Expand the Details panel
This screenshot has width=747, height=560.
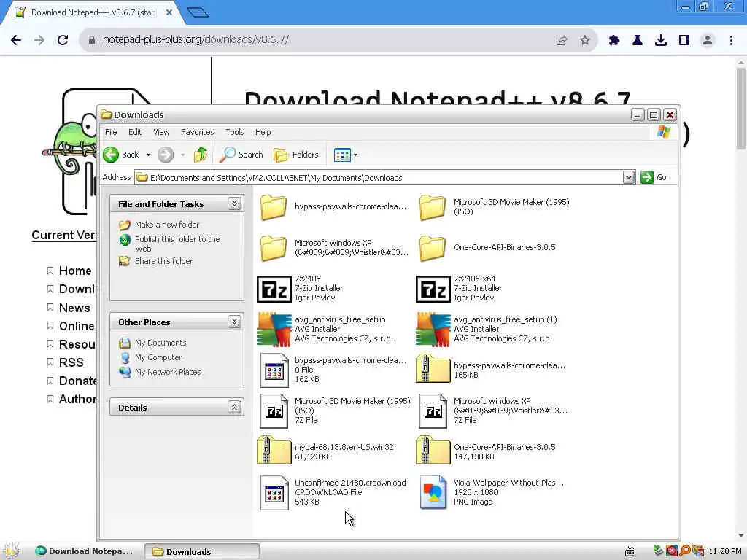234,407
